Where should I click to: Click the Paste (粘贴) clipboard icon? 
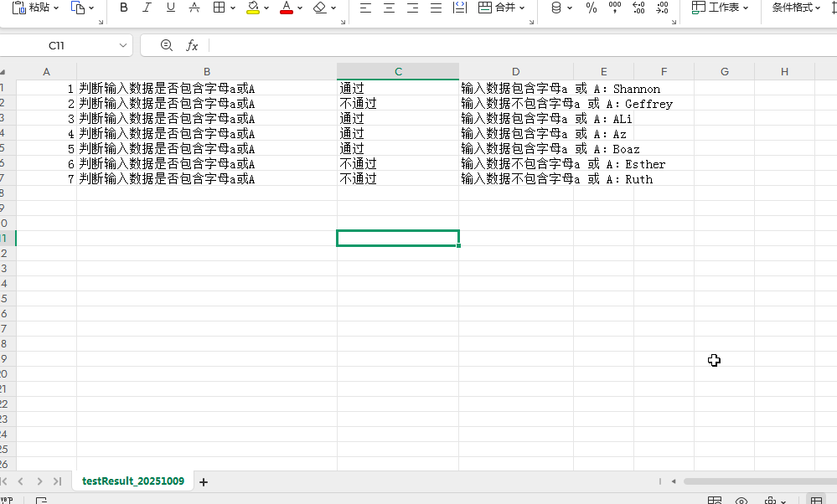(18, 8)
